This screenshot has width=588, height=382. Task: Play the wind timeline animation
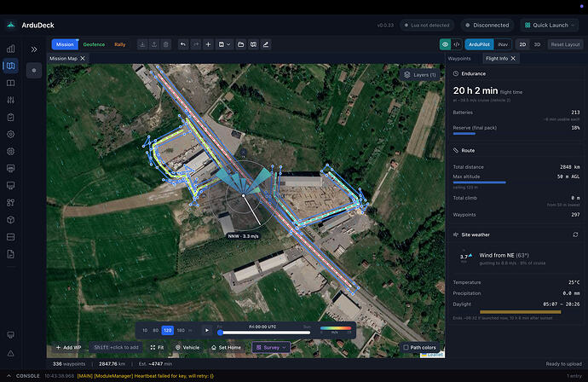click(206, 330)
